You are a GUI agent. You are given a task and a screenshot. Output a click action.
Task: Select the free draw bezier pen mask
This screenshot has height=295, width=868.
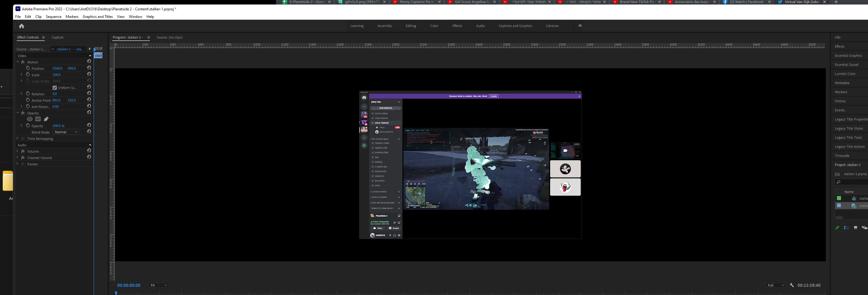click(x=46, y=119)
